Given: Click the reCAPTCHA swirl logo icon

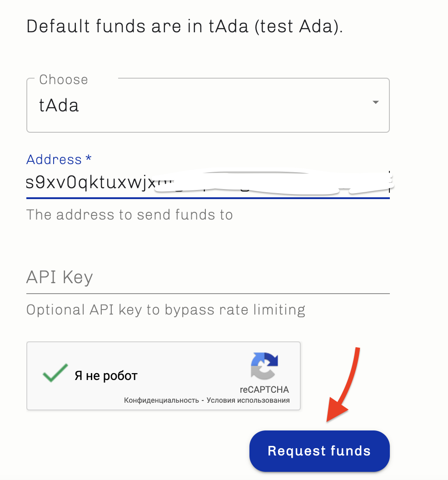Looking at the screenshot, I should [x=264, y=366].
